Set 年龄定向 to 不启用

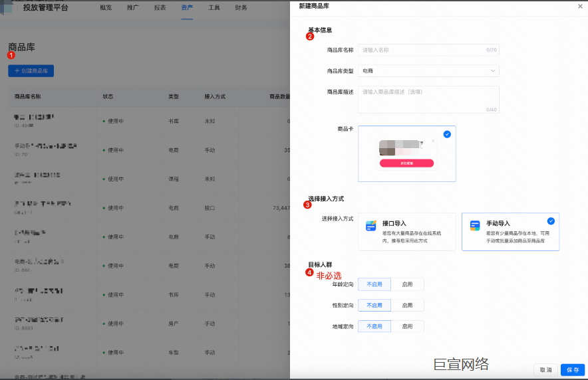tap(374, 284)
